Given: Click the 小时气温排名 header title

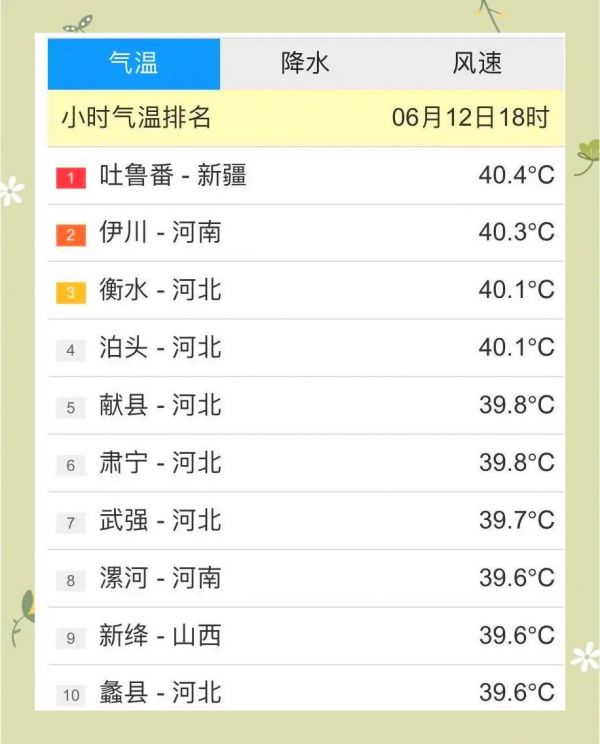Looking at the screenshot, I should point(136,117).
